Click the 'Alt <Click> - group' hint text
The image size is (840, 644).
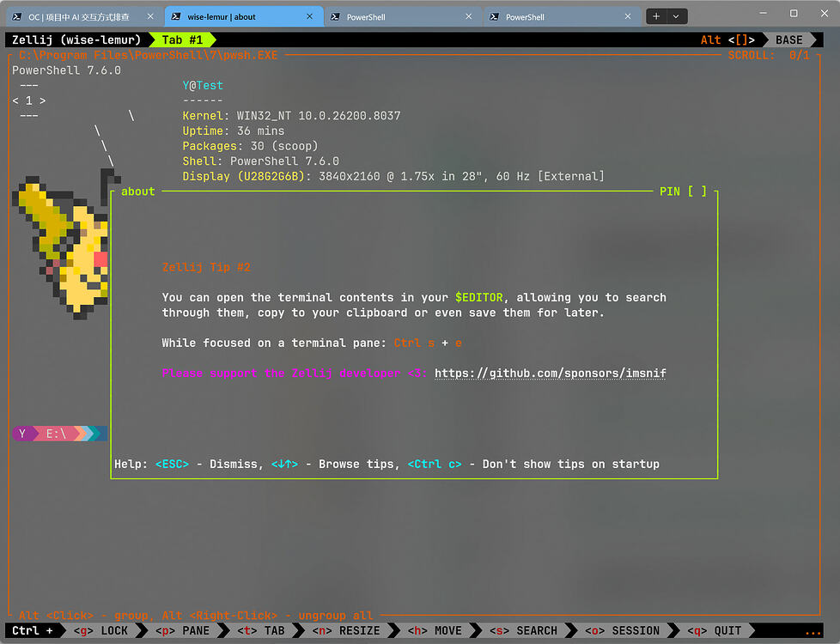tap(86, 615)
